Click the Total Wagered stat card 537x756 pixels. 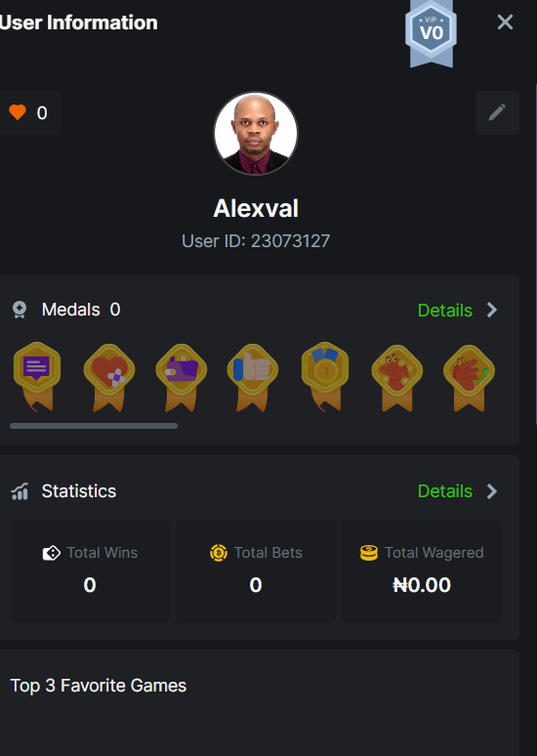point(422,570)
